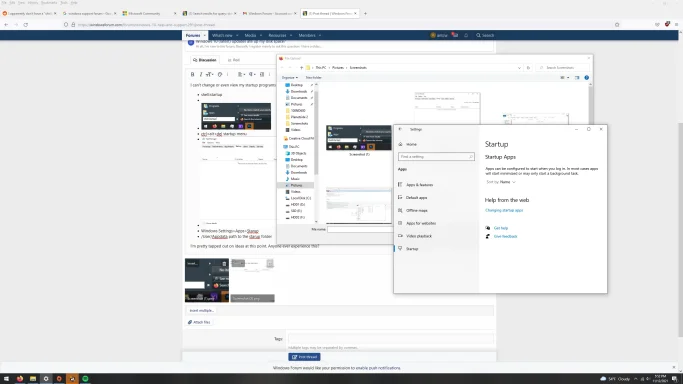Open text alignment dropdown in editor toolbar
Viewport: 683px width, 384px height.
241,74
